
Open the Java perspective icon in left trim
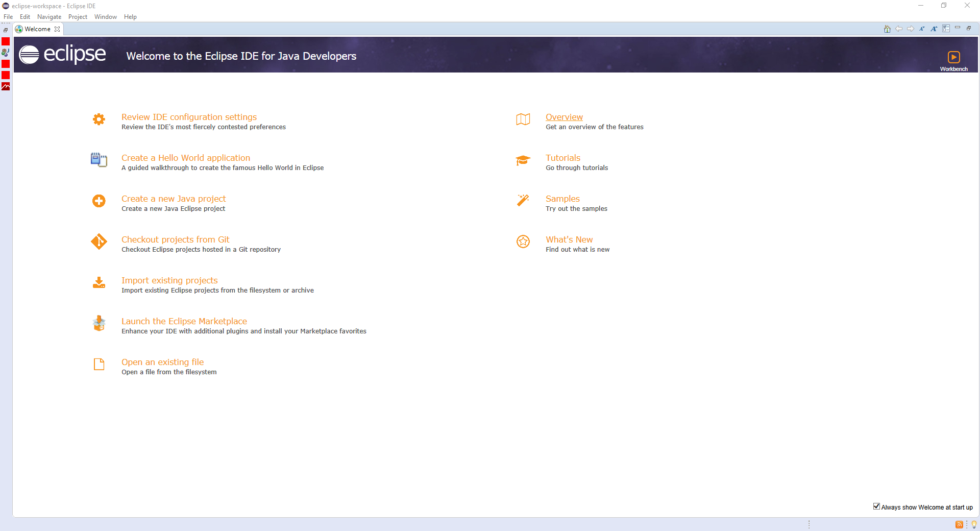(x=6, y=52)
